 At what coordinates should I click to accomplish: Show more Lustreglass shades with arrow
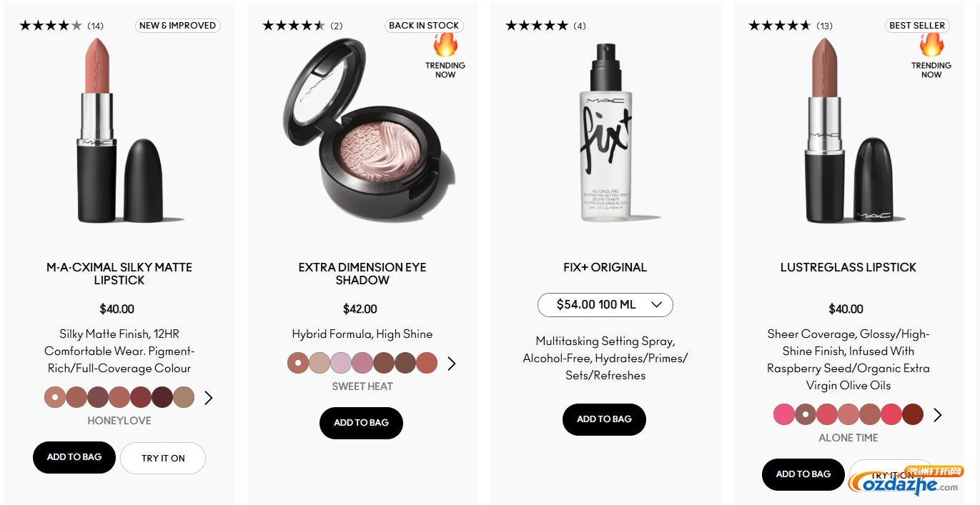(938, 415)
